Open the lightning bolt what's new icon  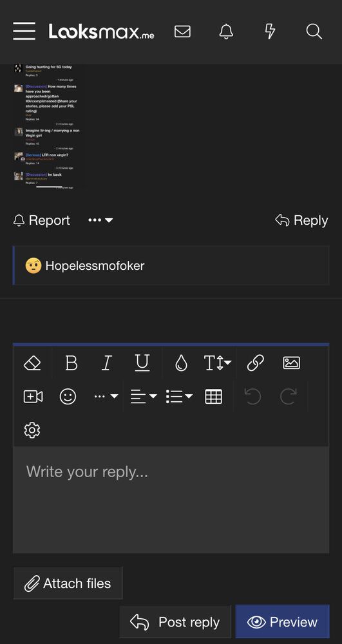270,32
